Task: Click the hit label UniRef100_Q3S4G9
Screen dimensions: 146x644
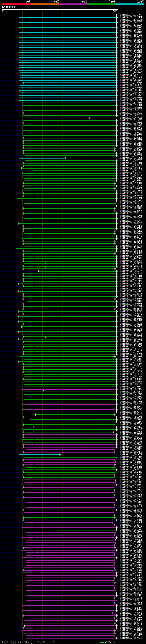Action: pos(131,15)
